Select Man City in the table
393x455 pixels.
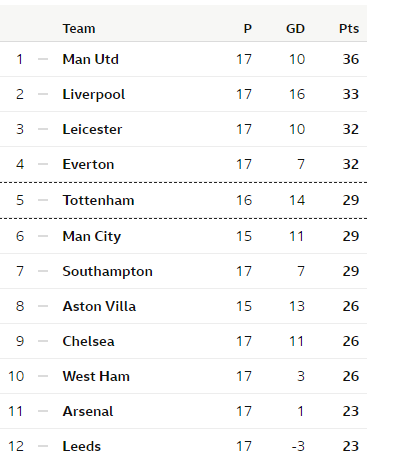point(92,236)
